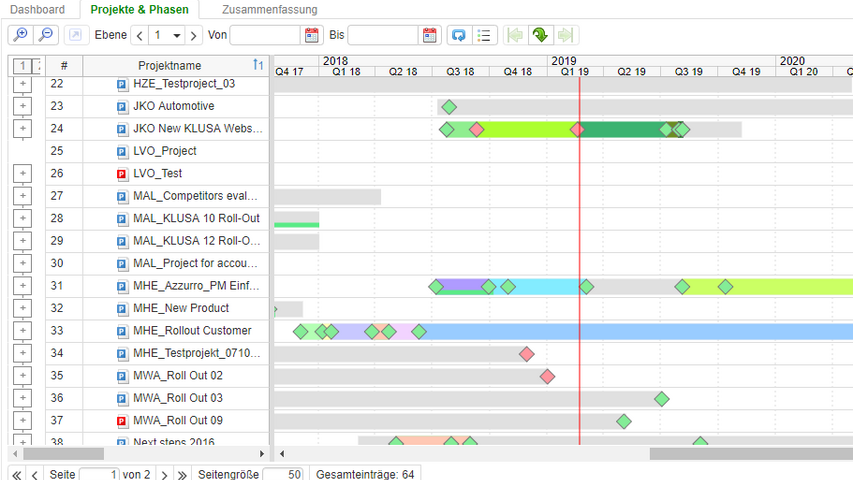This screenshot has width=853, height=480.
Task: Open the Von date calendar picker
Action: [x=311, y=35]
